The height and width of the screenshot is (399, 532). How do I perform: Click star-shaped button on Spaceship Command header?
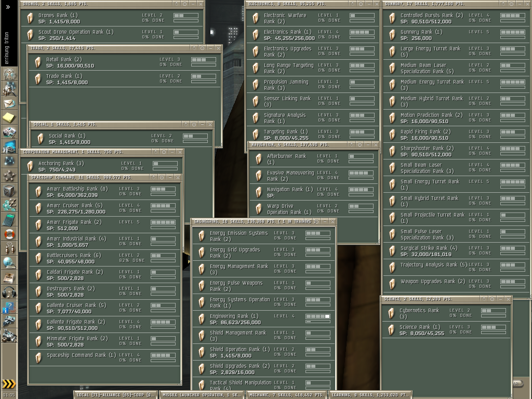(154, 177)
